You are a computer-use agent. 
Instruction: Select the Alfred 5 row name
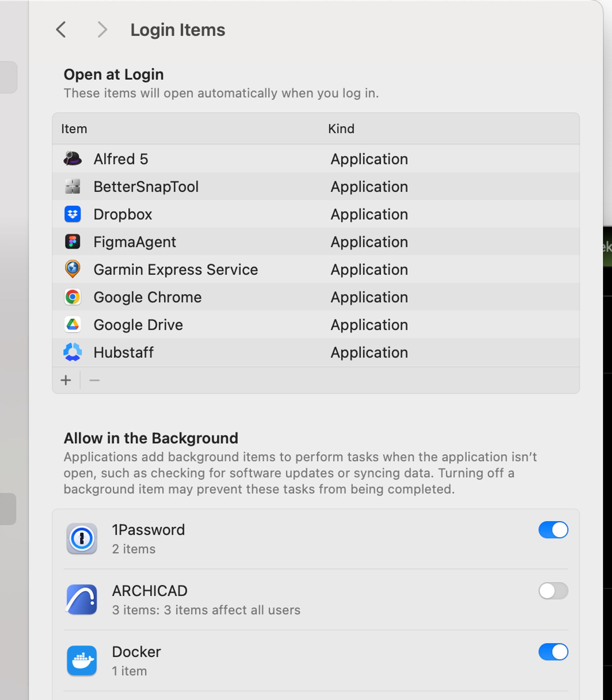pyautogui.click(x=121, y=159)
